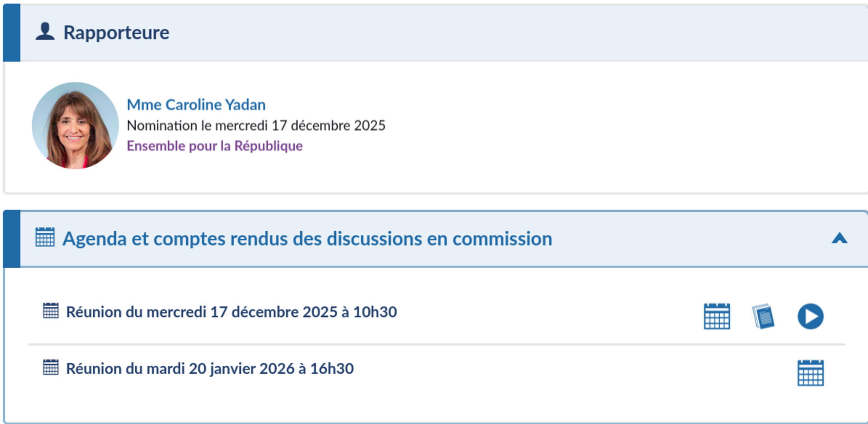Open agenda calendar for 20 janvier meeting

[810, 373]
